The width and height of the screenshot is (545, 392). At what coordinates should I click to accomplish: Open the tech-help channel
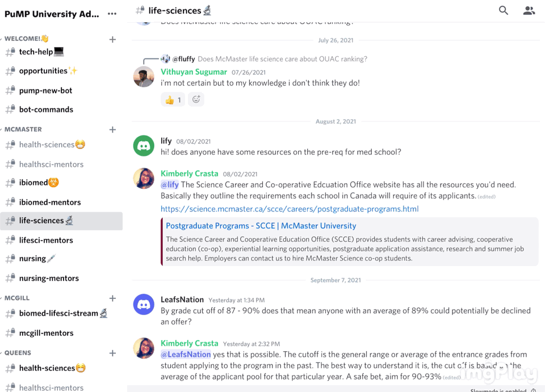click(36, 52)
